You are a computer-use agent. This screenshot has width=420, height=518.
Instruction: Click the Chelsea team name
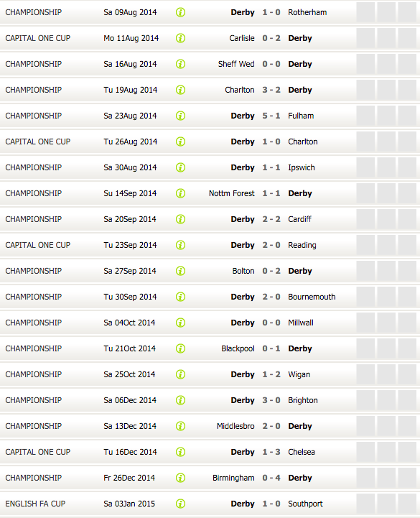pos(302,452)
